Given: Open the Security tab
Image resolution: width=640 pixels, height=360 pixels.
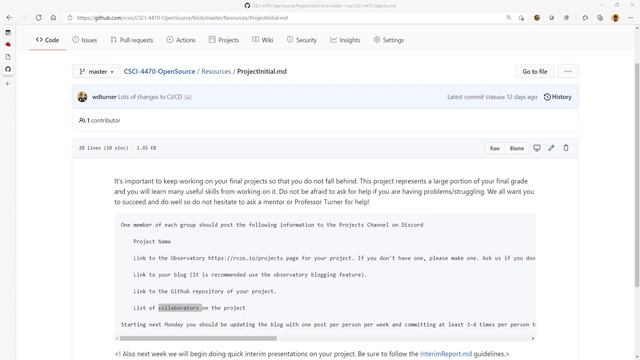Looking at the screenshot, I should click(302, 40).
